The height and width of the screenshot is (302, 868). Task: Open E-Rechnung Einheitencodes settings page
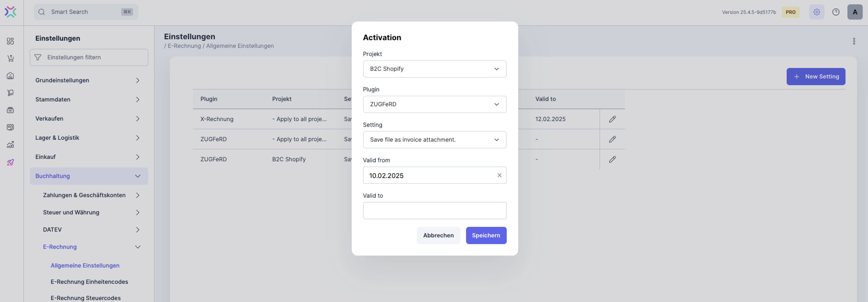(x=89, y=282)
